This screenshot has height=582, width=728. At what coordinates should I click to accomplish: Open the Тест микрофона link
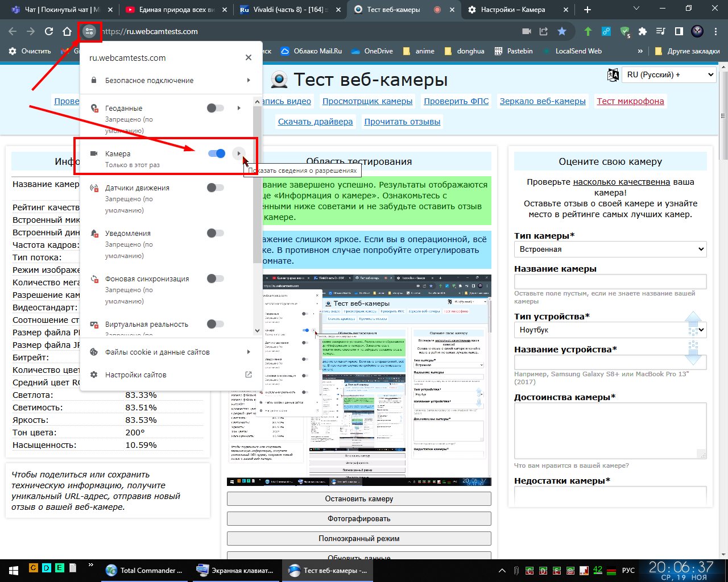630,101
